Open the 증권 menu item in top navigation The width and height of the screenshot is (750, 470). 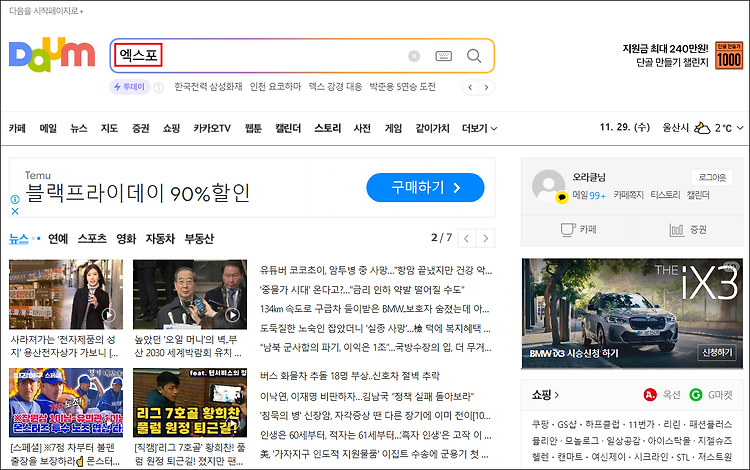coord(141,128)
